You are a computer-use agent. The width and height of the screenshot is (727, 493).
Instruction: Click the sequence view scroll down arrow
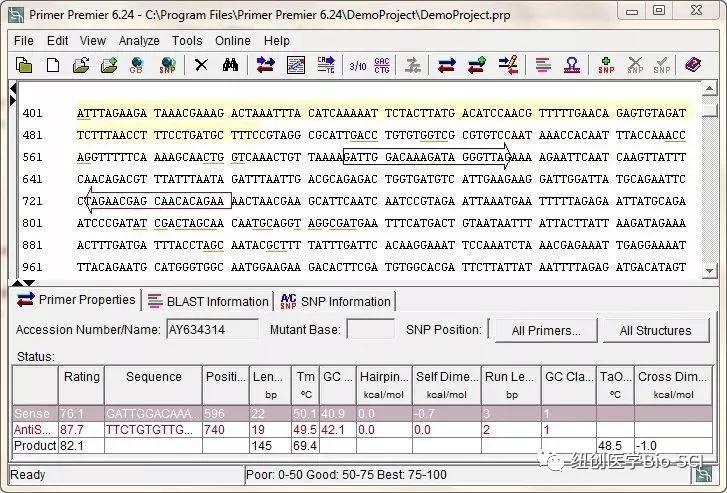pyautogui.click(x=709, y=271)
